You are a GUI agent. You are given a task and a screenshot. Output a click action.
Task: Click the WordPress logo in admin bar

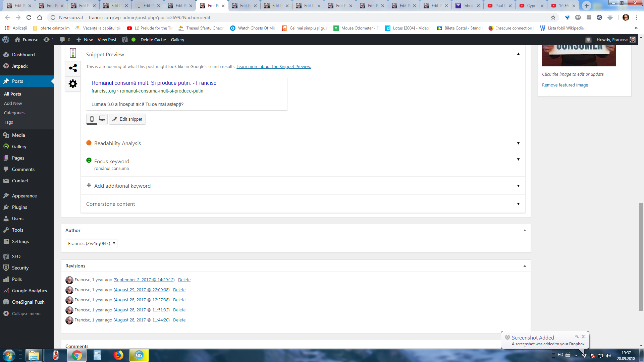point(6,40)
